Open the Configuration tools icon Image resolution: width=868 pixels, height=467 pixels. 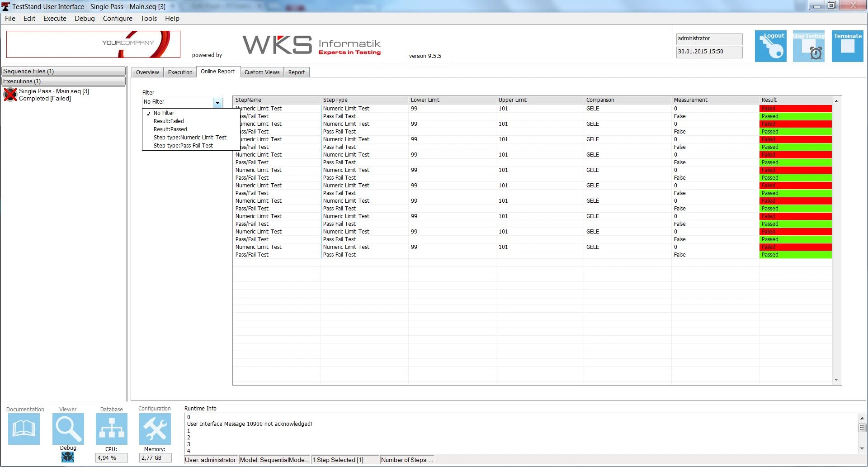(155, 429)
